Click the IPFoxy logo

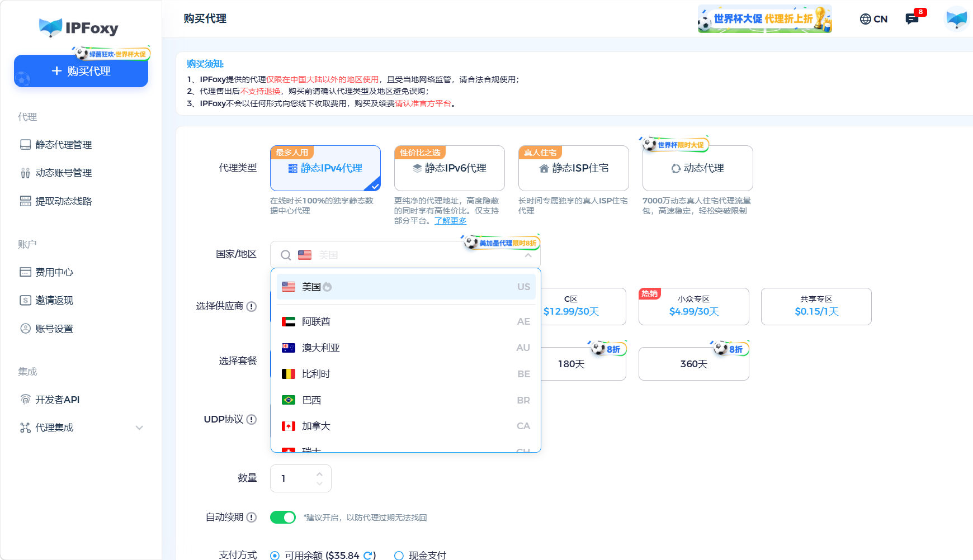click(79, 27)
